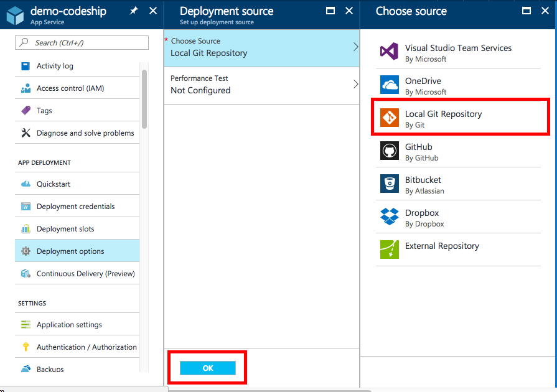The width and height of the screenshot is (557, 392).
Task: Click the GitHub octocat logo
Action: coord(390,151)
